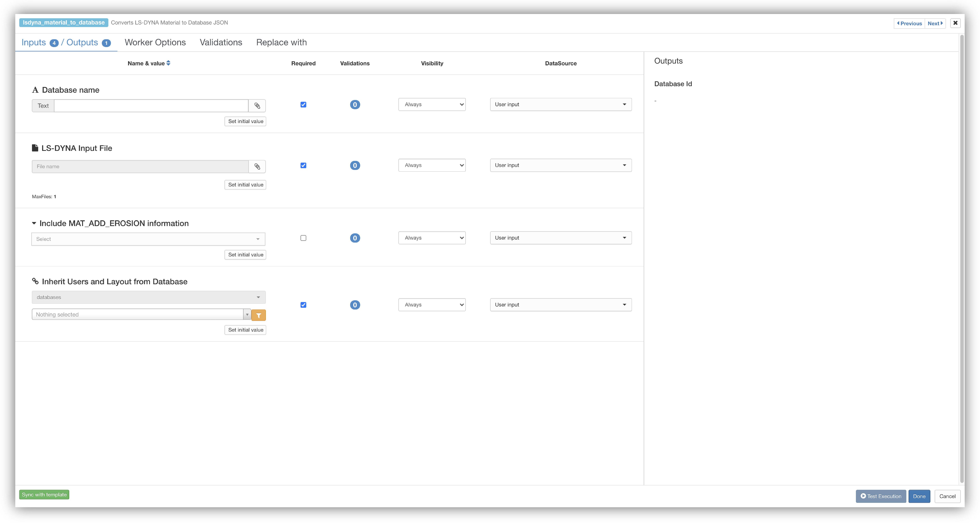Open DataSource dropdown for Database name
The height and width of the screenshot is (523, 980).
(561, 105)
